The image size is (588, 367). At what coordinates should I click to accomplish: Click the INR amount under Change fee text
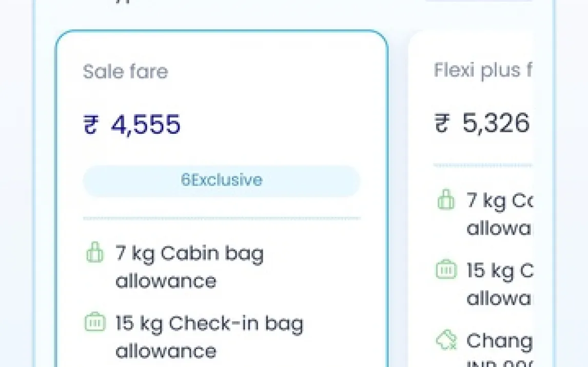click(x=499, y=363)
